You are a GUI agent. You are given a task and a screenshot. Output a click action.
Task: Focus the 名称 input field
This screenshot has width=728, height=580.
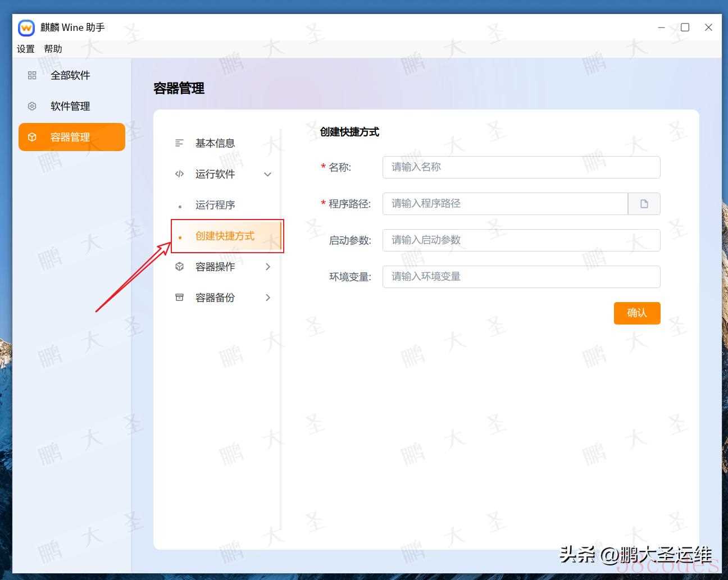(521, 167)
